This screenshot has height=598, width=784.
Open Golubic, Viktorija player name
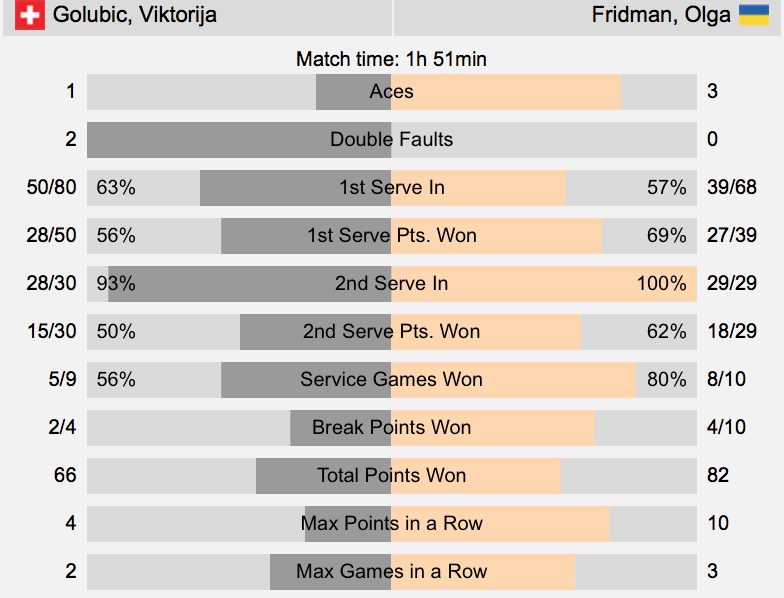(x=134, y=15)
